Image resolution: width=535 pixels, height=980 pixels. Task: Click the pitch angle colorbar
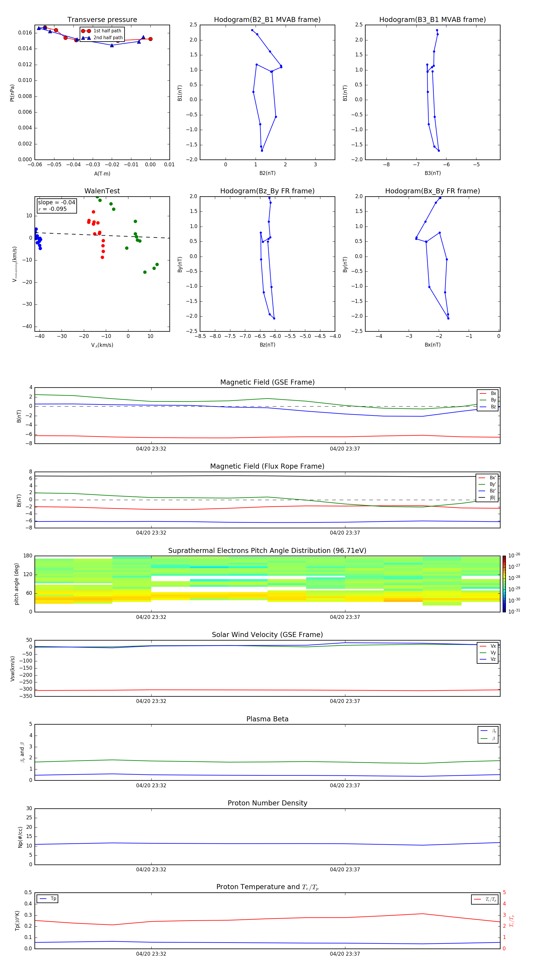pos(504,584)
